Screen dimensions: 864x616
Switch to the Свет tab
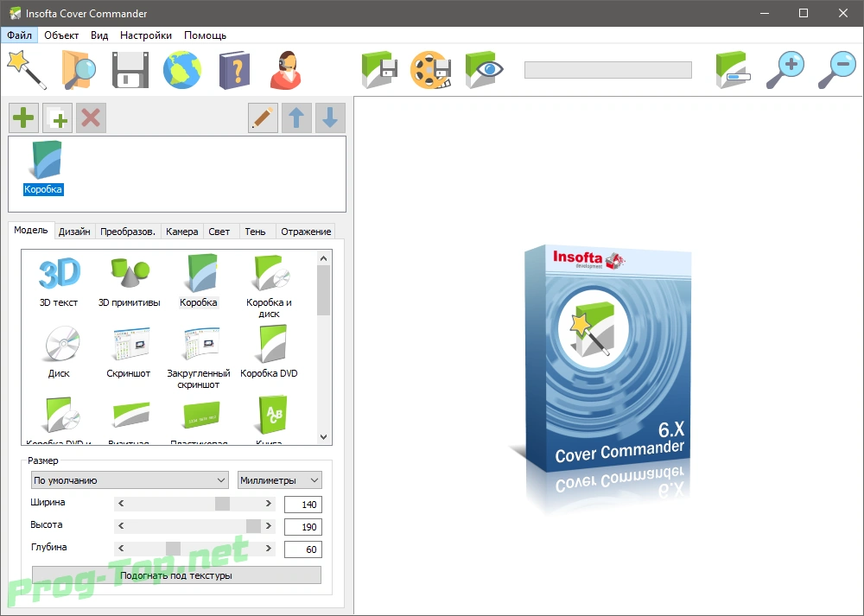point(219,232)
